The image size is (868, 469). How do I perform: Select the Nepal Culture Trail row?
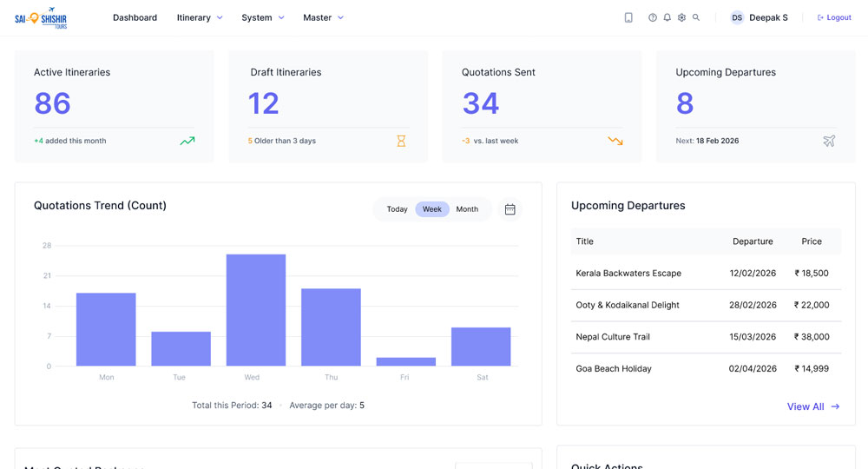click(x=706, y=337)
